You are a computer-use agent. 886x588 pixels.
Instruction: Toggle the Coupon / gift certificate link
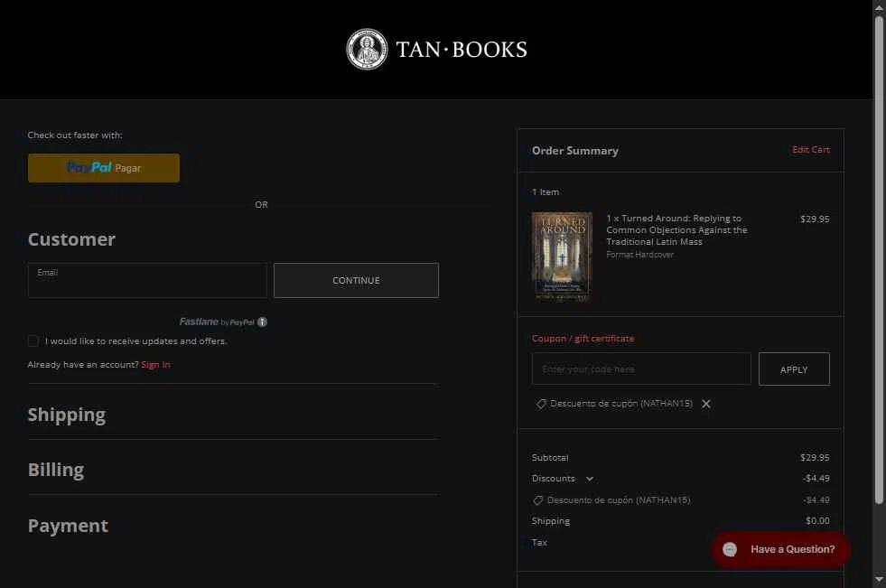tap(583, 338)
